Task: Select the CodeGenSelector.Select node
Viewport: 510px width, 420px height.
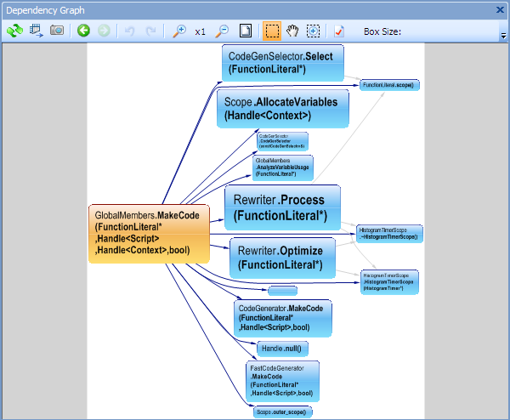Action: pos(283,63)
